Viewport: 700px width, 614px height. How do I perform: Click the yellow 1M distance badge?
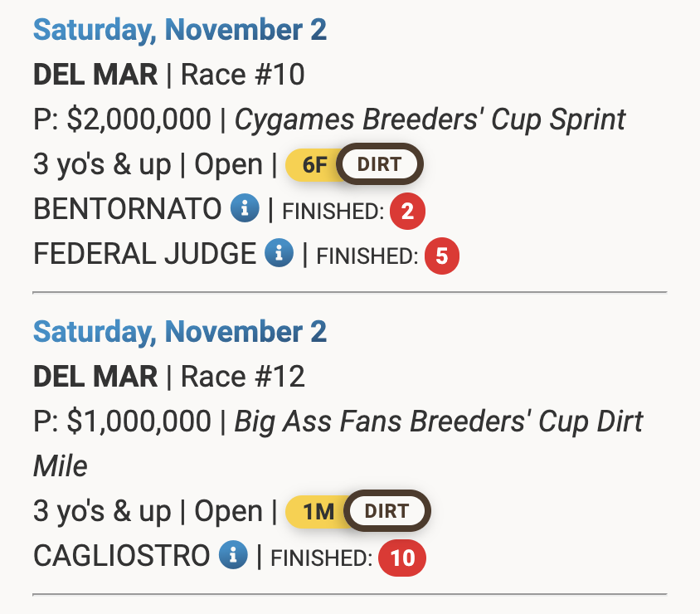318,511
